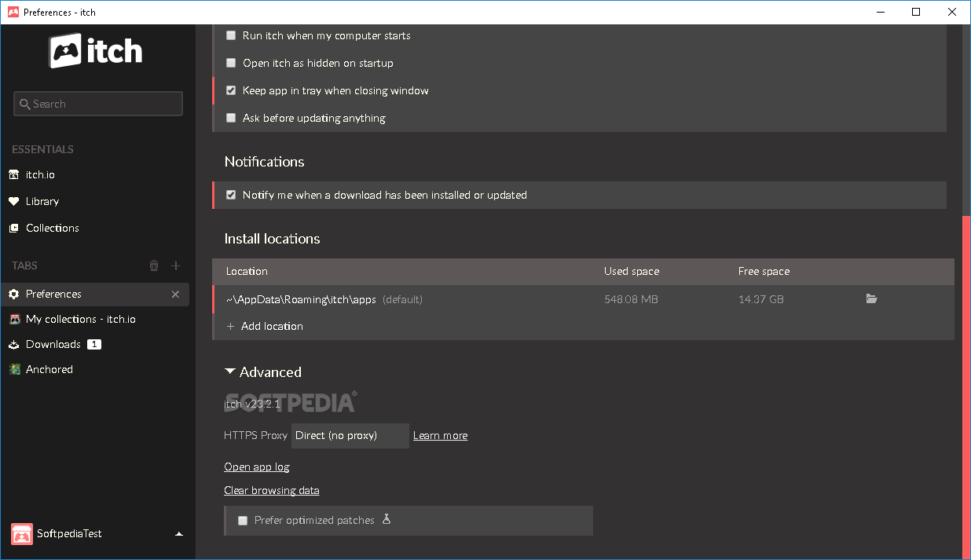Click Open app log link
The width and height of the screenshot is (971, 560).
point(257,467)
